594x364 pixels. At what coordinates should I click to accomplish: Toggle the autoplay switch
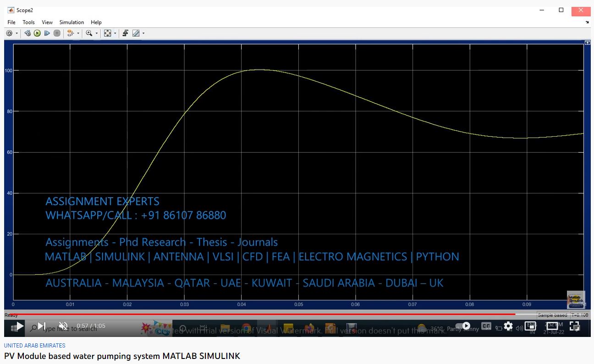point(463,326)
